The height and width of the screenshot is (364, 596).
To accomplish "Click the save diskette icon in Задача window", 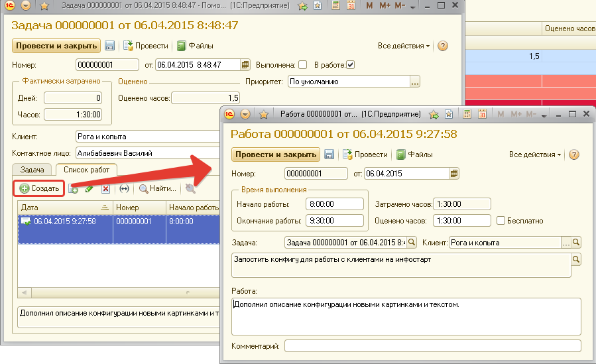I will [x=109, y=46].
